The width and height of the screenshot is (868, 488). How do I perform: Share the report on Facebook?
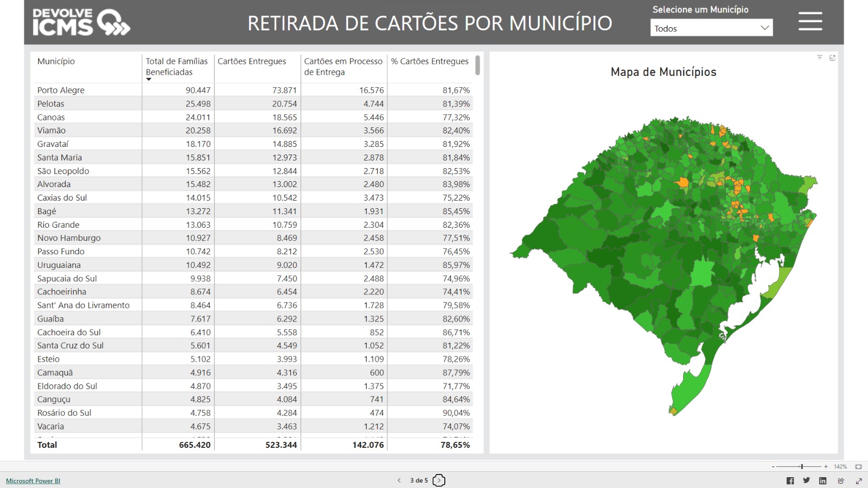pos(790,481)
